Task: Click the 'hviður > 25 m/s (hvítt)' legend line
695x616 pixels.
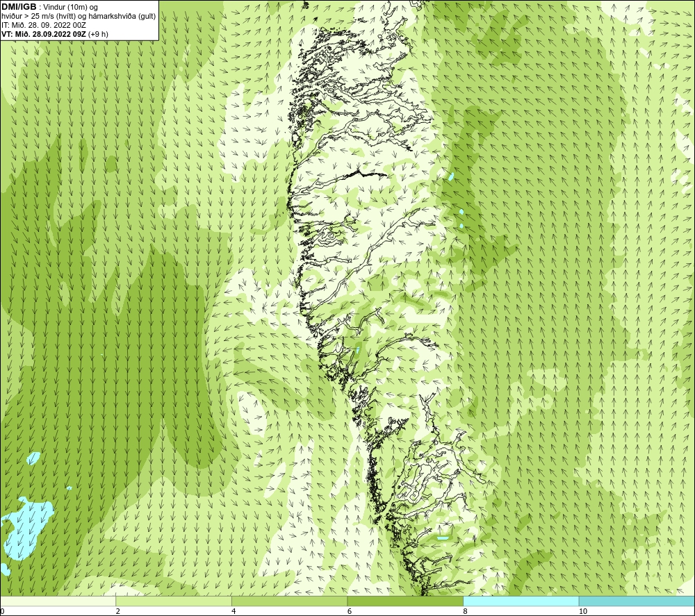Action: click(79, 16)
